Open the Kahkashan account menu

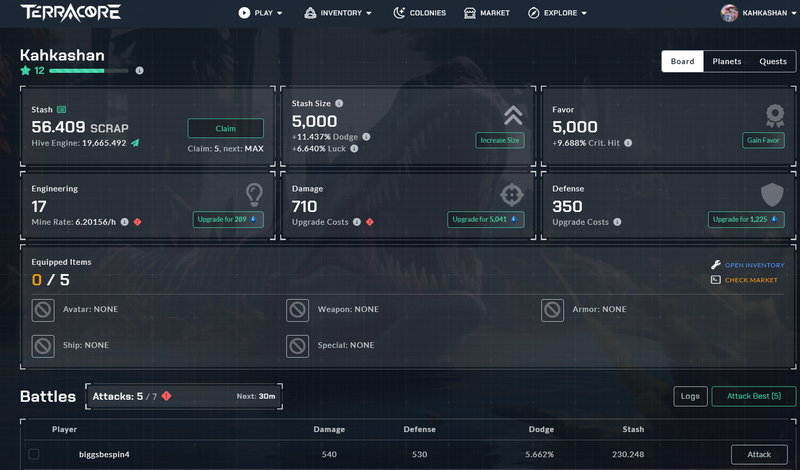(x=755, y=13)
